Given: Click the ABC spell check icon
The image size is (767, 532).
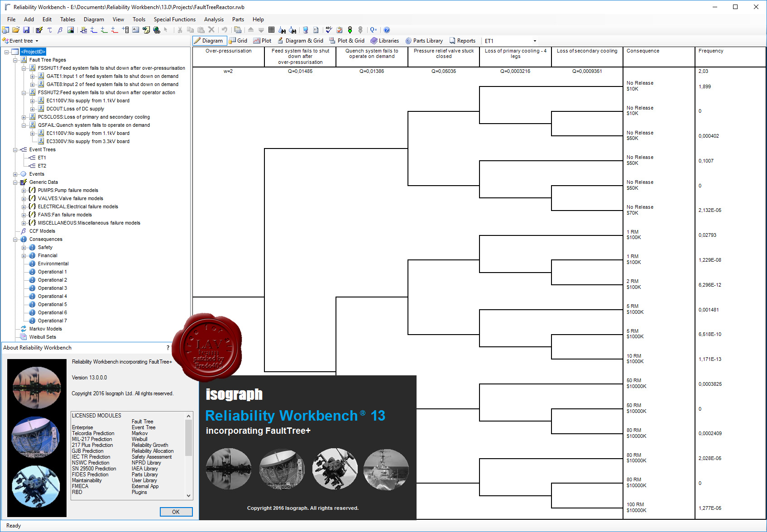Looking at the screenshot, I should click(x=329, y=30).
